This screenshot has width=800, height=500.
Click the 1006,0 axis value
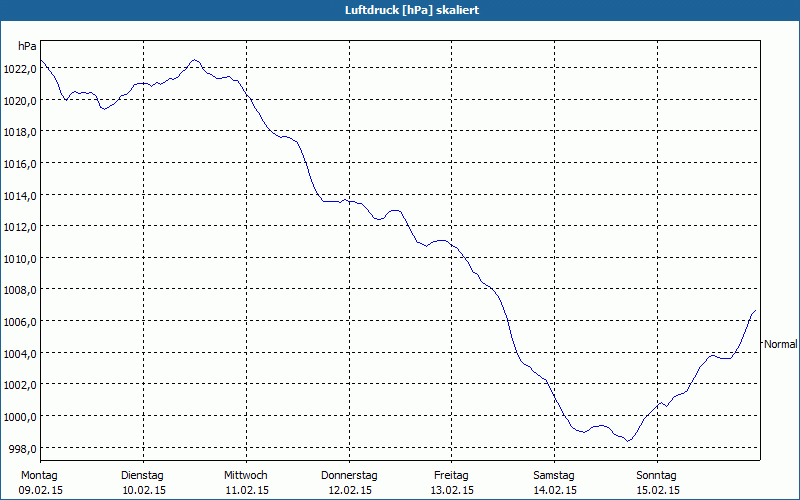coord(20,322)
